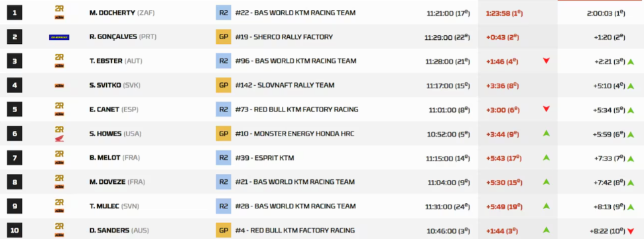Click the GP class badge for #19 Sherco
The width and height of the screenshot is (644, 239).
224,37
